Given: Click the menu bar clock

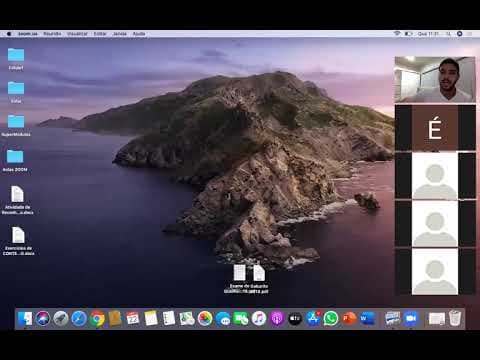Looking at the screenshot, I should click(428, 34).
